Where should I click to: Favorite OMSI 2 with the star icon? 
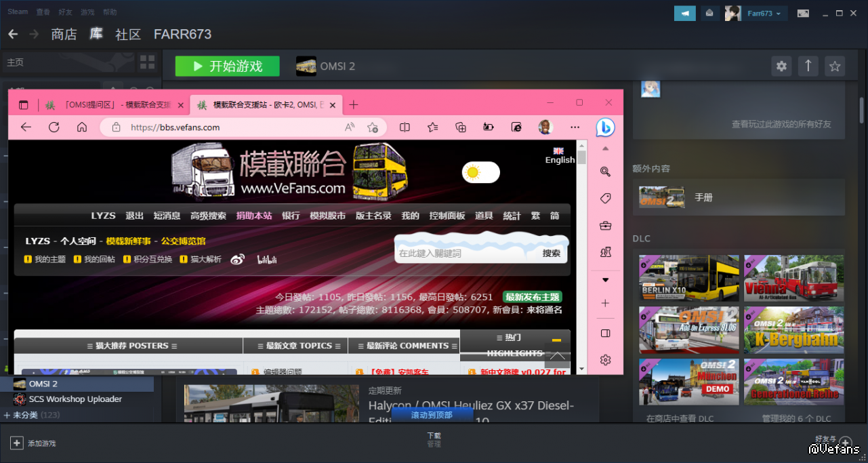coord(835,66)
